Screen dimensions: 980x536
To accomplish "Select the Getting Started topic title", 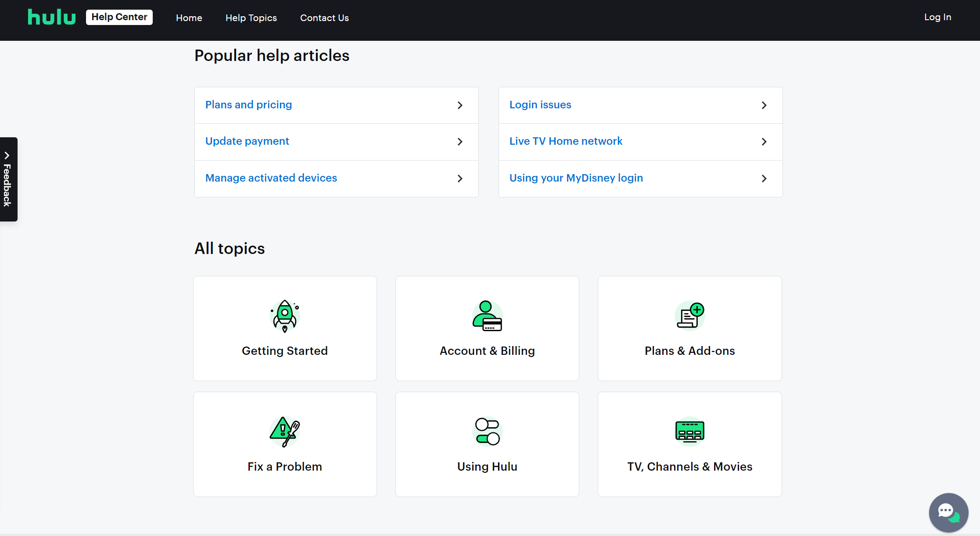I will 285,351.
